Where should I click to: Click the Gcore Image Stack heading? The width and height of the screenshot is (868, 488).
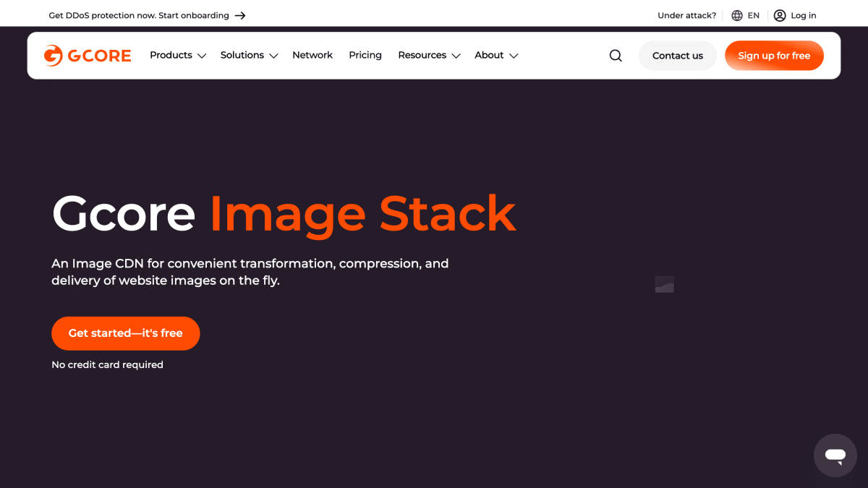point(284,214)
